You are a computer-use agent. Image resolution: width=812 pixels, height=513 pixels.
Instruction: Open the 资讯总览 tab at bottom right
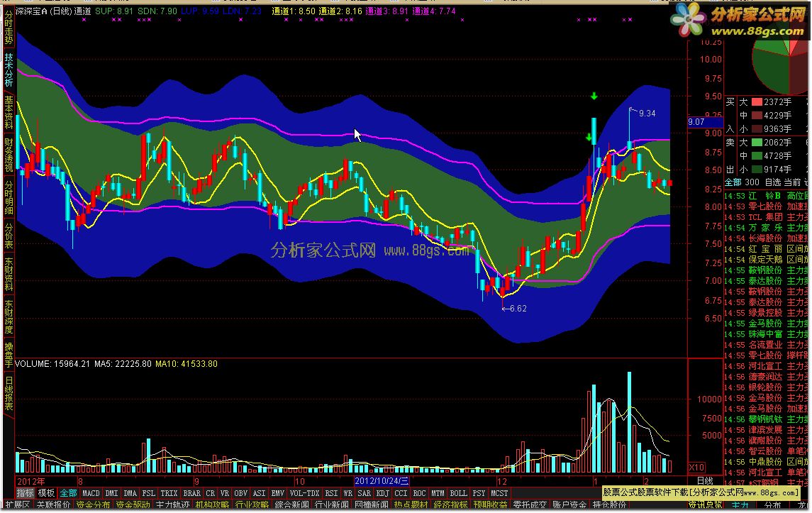pyautogui.click(x=706, y=504)
